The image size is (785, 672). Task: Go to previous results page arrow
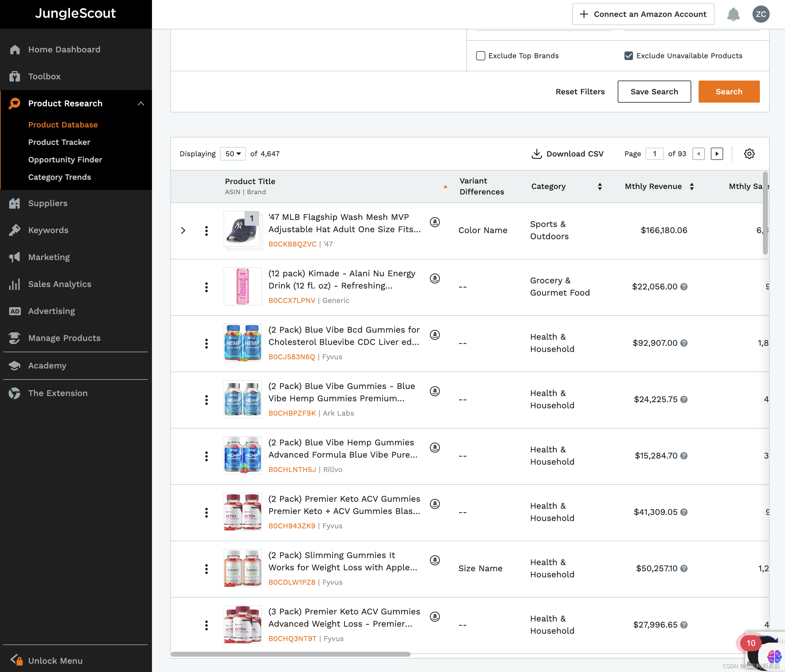698,154
